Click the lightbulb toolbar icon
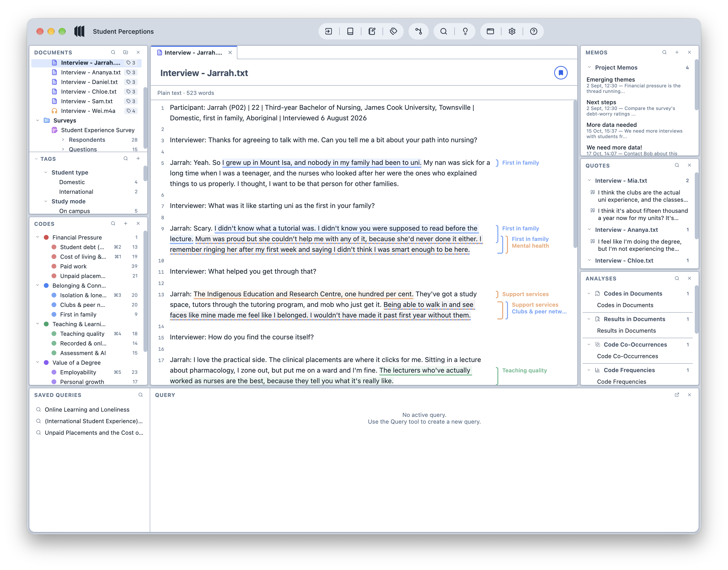The width and height of the screenshot is (728, 570). click(465, 31)
